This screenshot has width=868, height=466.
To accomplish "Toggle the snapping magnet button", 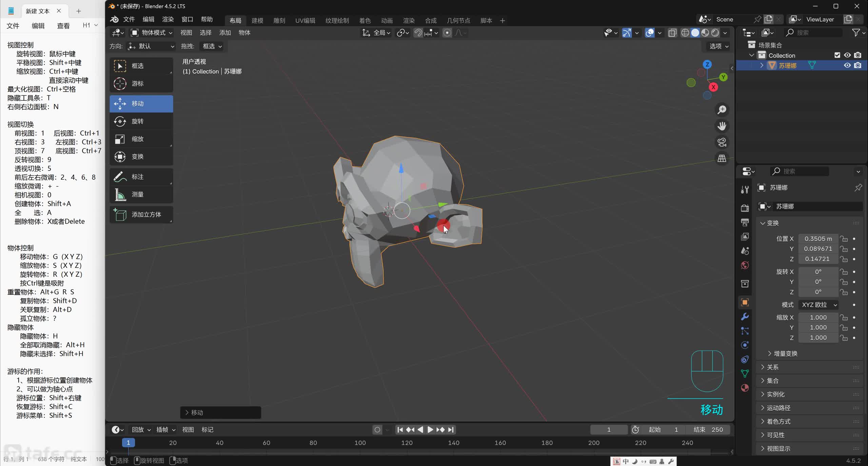I will point(418,33).
